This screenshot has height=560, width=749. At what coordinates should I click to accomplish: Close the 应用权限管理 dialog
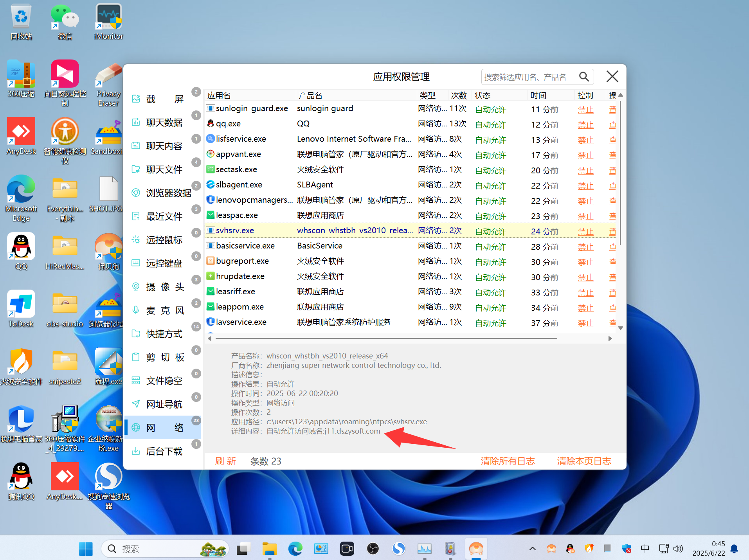pos(612,76)
